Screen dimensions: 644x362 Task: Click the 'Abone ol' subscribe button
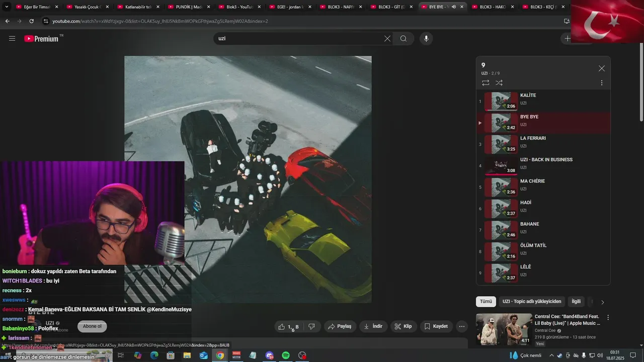click(x=92, y=326)
